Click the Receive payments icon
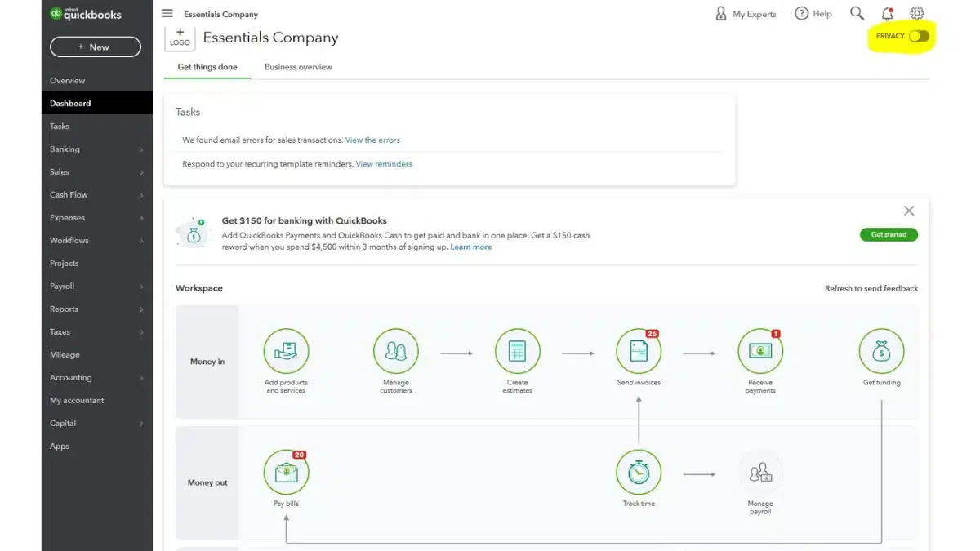Viewport: 980px width, 551px height. (760, 352)
